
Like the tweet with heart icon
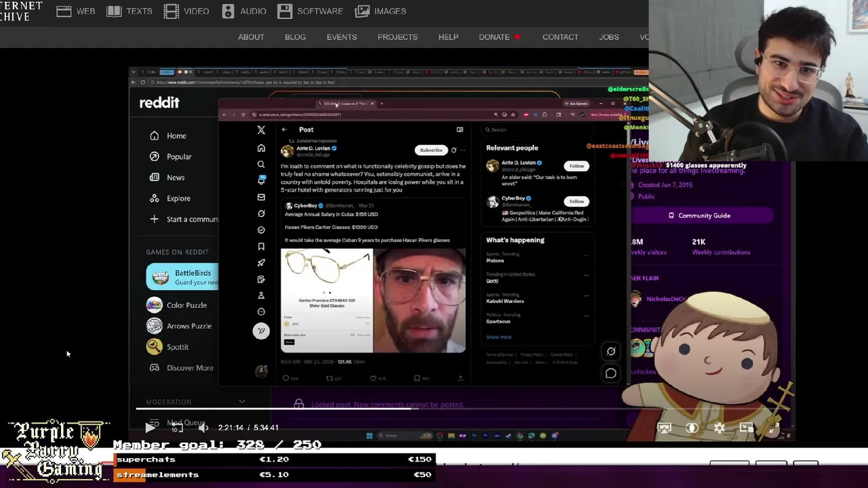pos(373,378)
